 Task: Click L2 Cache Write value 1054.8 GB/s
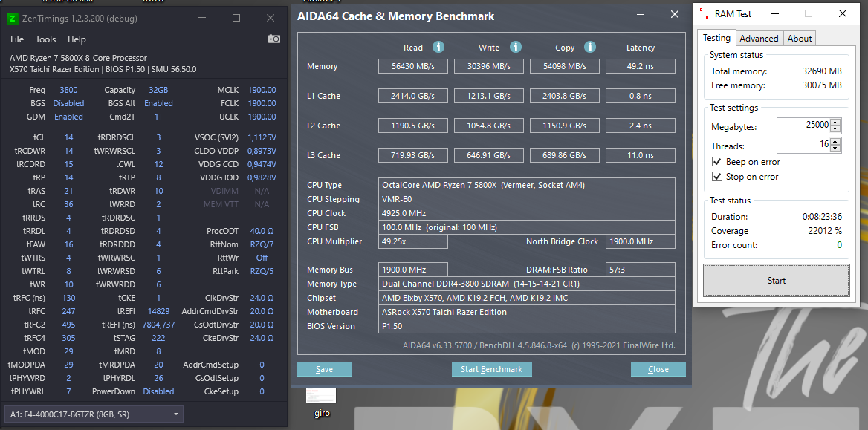tap(489, 126)
